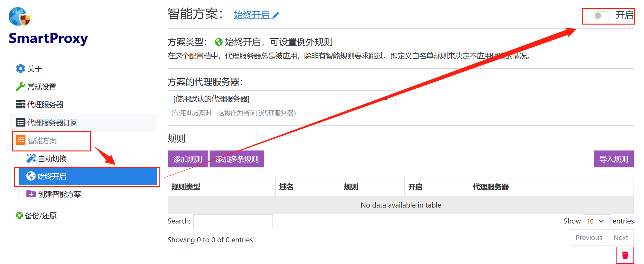This screenshot has height=264, width=644.
Task: Select the 常规设置 wrench icon
Action: point(20,86)
